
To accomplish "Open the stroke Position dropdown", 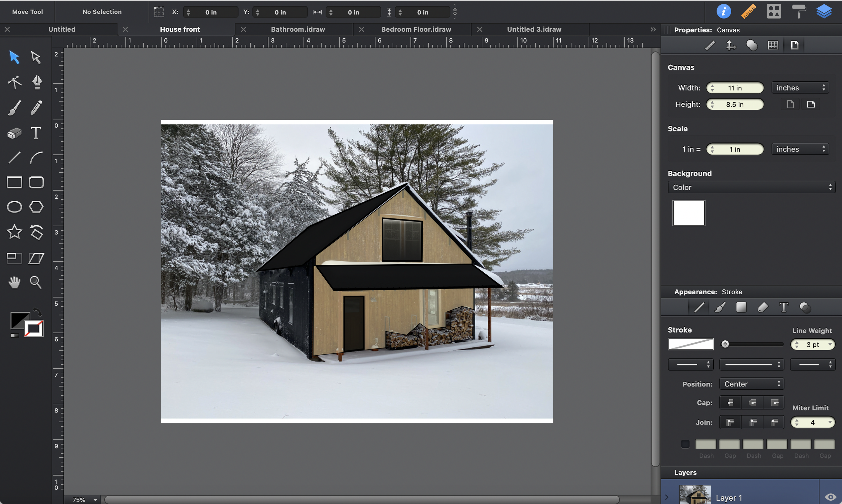I will (x=751, y=384).
